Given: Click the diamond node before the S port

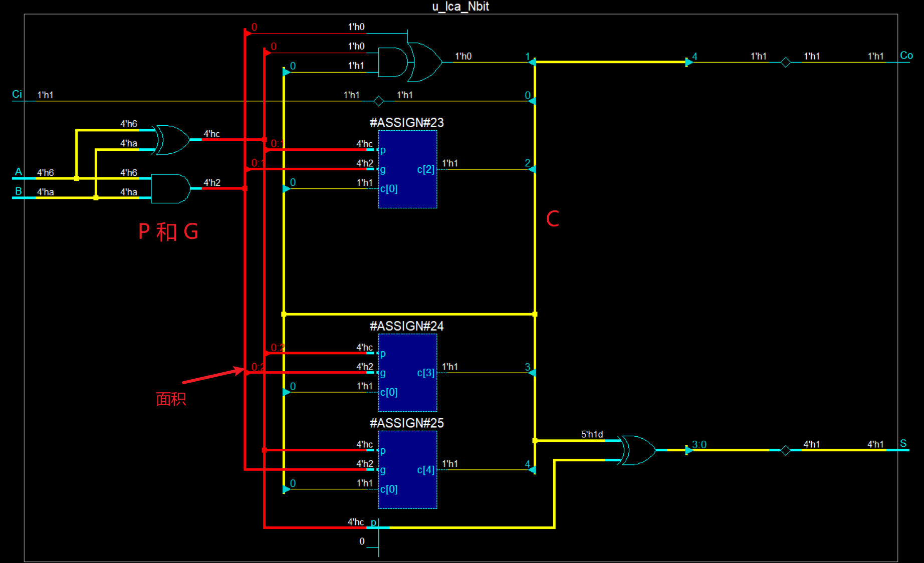Looking at the screenshot, I should [785, 450].
